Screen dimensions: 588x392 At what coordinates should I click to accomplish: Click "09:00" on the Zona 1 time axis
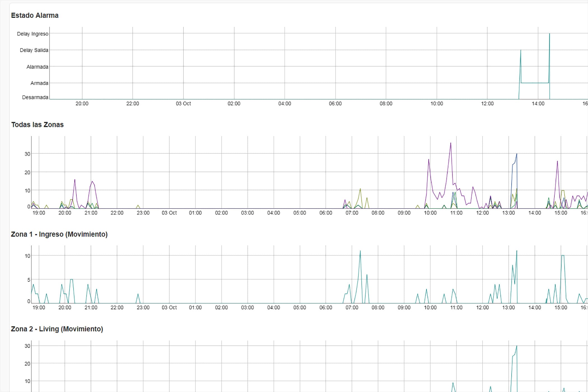(x=404, y=307)
